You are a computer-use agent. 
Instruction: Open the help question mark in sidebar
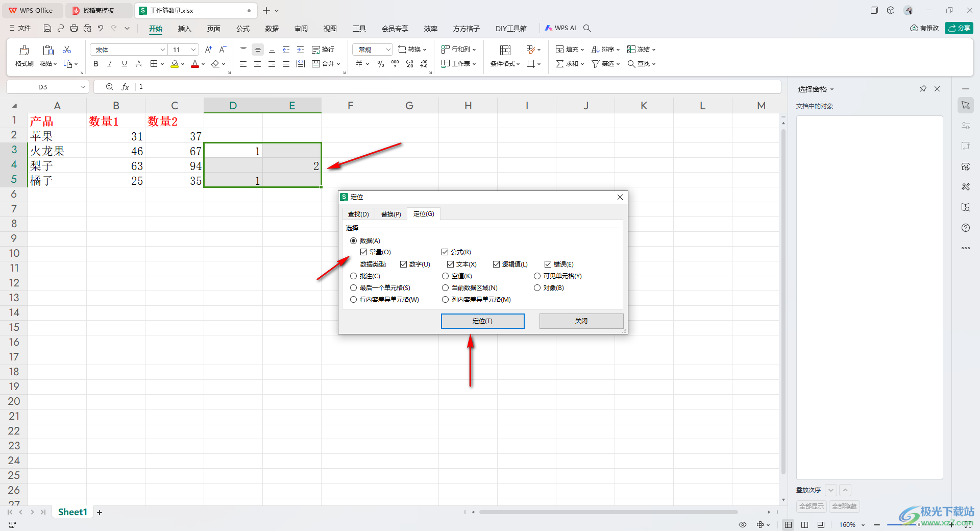coord(966,228)
